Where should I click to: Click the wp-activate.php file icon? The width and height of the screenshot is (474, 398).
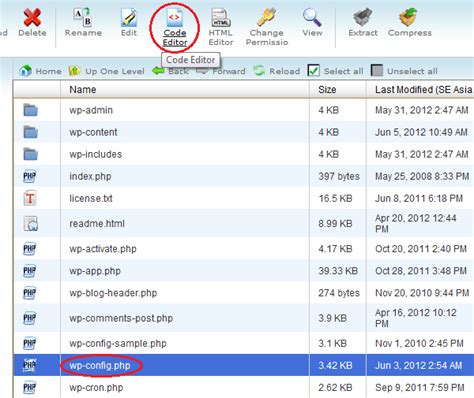pos(30,249)
